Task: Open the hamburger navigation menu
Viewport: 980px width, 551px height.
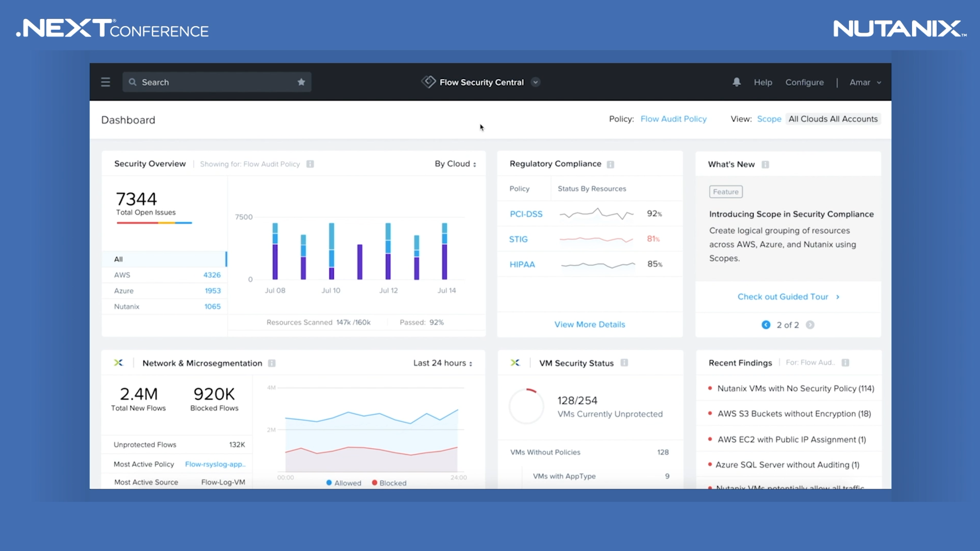Action: coord(106,82)
